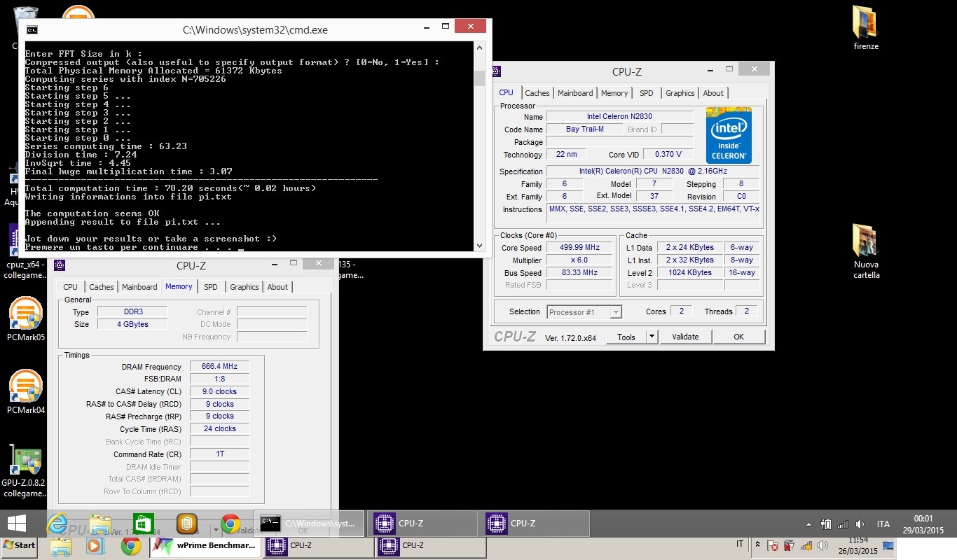The height and width of the screenshot is (560, 957).
Task: Open Caches tab in CPU-Z memory window
Action: (x=102, y=287)
